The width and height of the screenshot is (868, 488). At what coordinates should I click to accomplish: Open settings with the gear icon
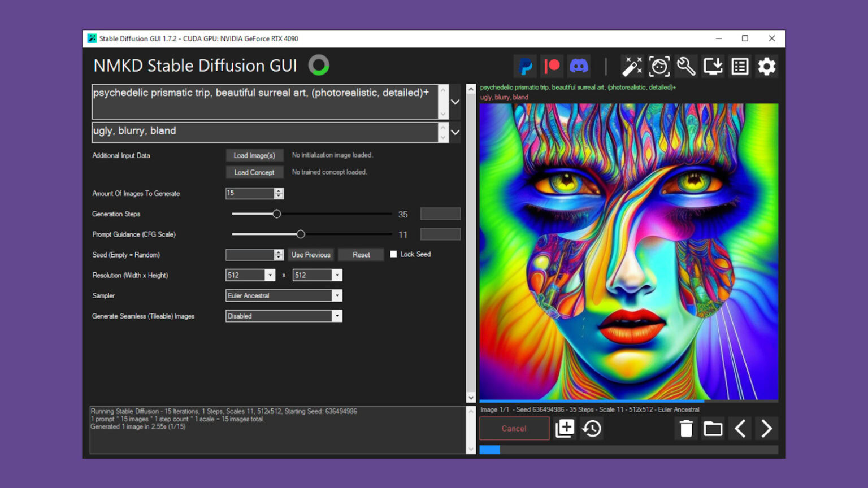tap(767, 67)
